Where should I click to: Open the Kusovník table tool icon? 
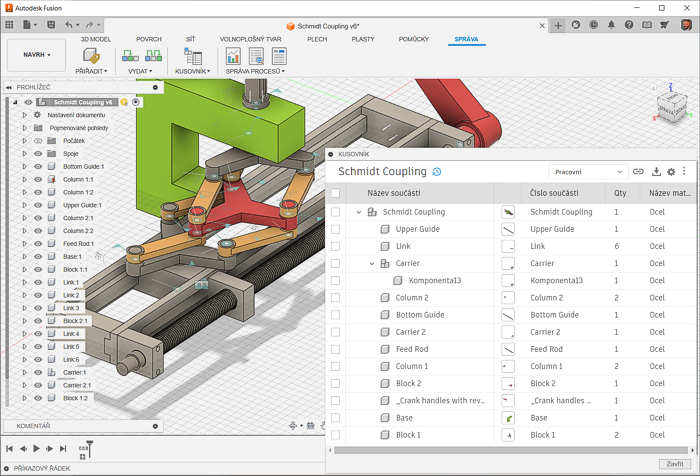pyautogui.click(x=191, y=56)
